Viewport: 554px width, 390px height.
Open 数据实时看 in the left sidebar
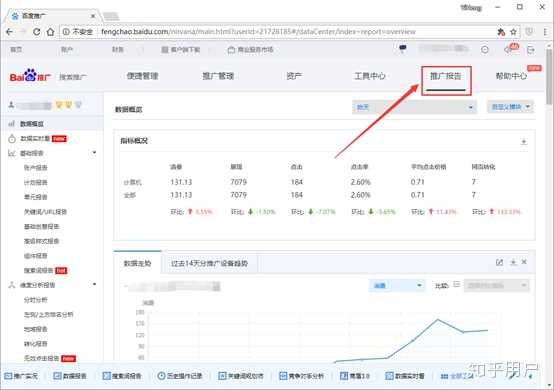[x=35, y=138]
